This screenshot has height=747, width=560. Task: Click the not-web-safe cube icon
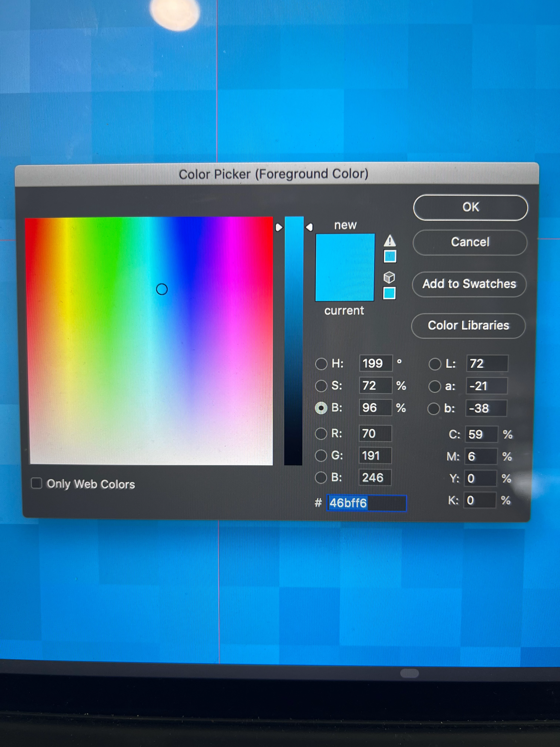pyautogui.click(x=389, y=277)
